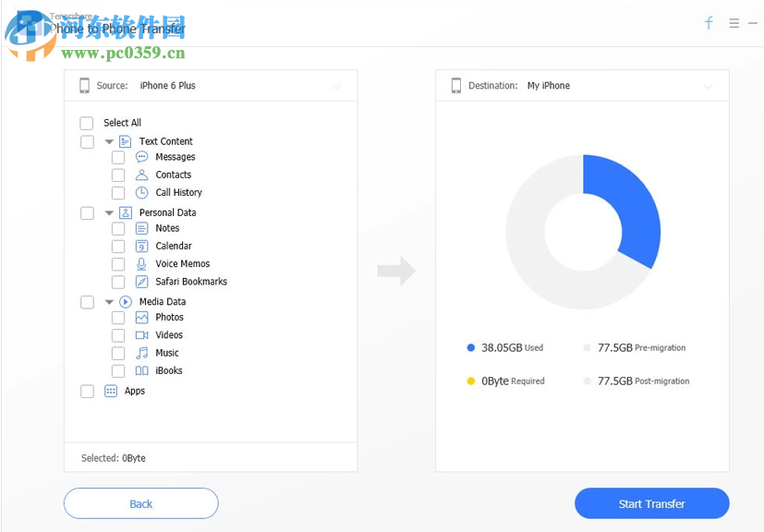Tick the Notes checkbox
The width and height of the screenshot is (764, 532).
click(x=118, y=228)
